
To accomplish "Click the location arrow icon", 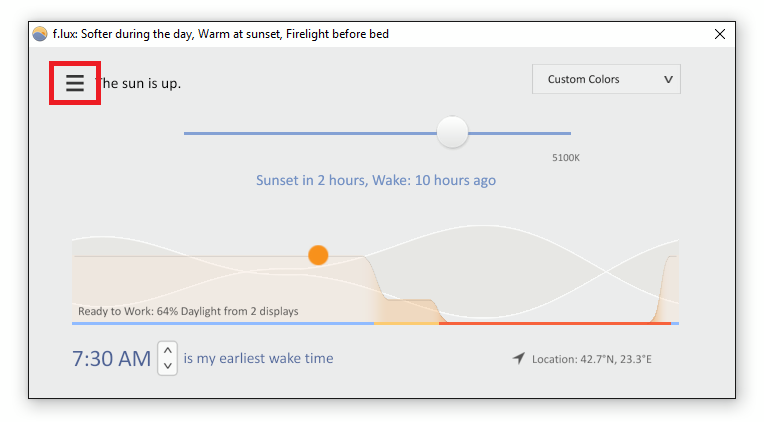I will (x=519, y=358).
